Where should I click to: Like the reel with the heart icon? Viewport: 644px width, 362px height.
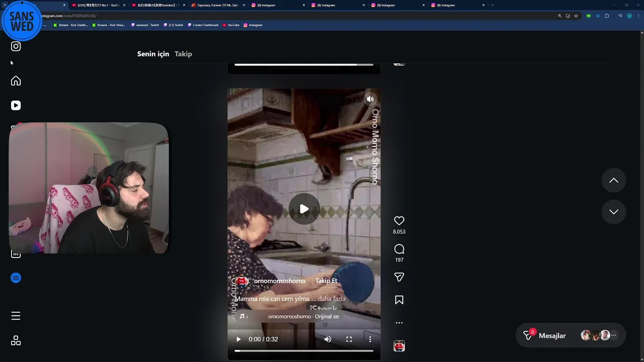tap(399, 221)
